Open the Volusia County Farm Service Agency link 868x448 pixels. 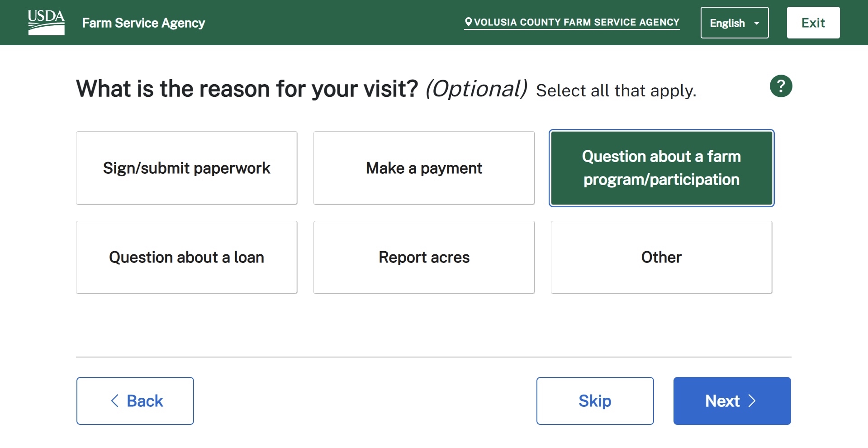572,22
